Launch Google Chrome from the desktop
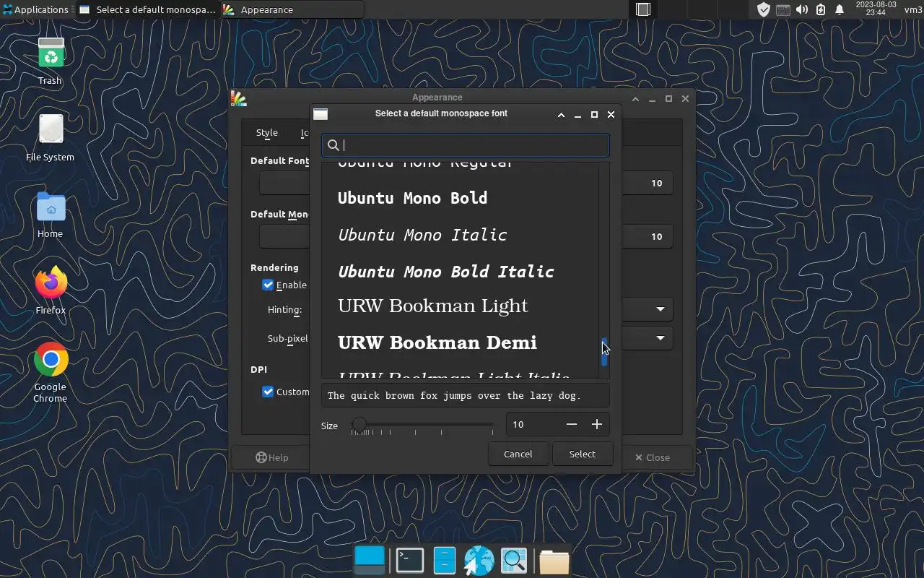 51,371
